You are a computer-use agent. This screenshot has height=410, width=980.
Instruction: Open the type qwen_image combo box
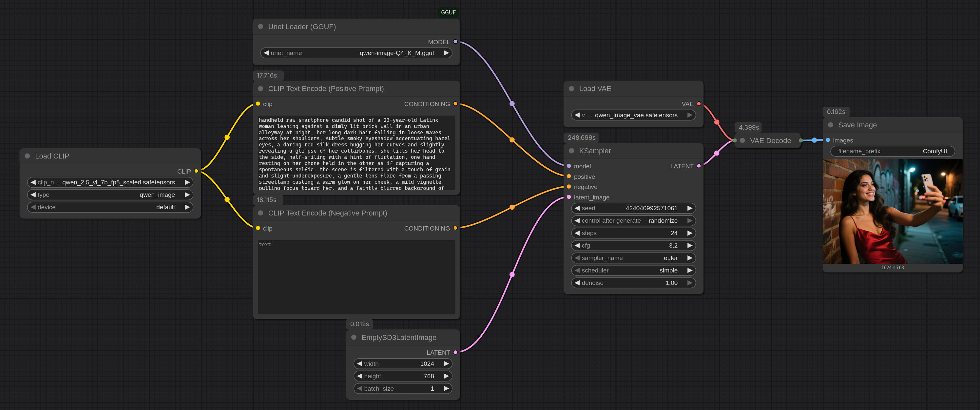pyautogui.click(x=110, y=195)
